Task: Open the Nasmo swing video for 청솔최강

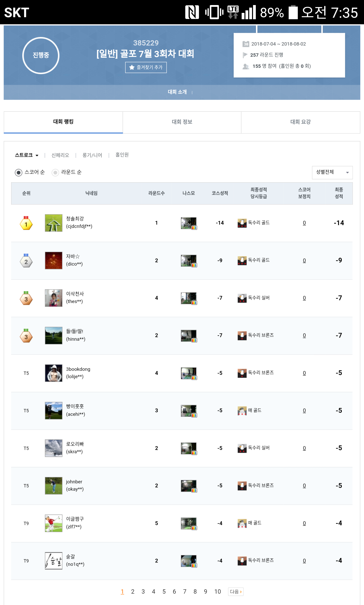Action: click(189, 223)
